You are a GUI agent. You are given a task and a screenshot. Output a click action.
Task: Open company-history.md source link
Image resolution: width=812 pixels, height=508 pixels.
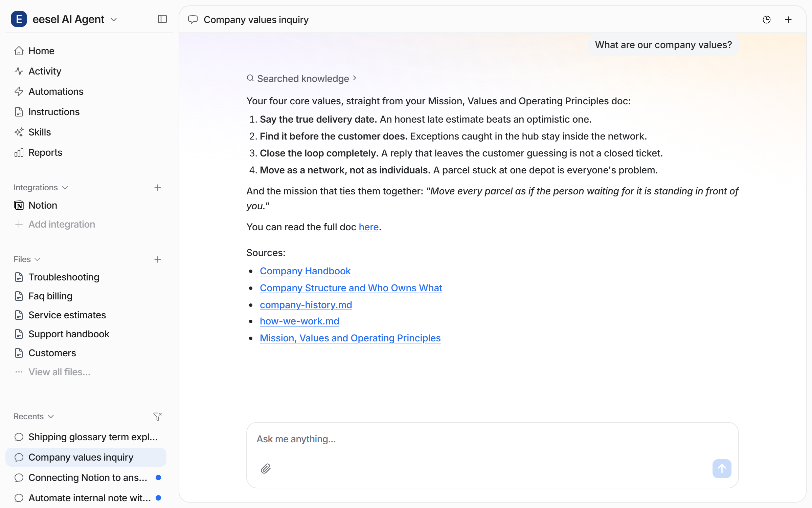306,305
